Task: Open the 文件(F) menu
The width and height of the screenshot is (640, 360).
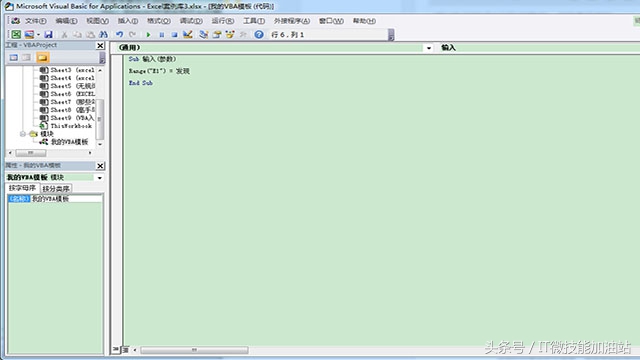Action: click(x=35, y=21)
